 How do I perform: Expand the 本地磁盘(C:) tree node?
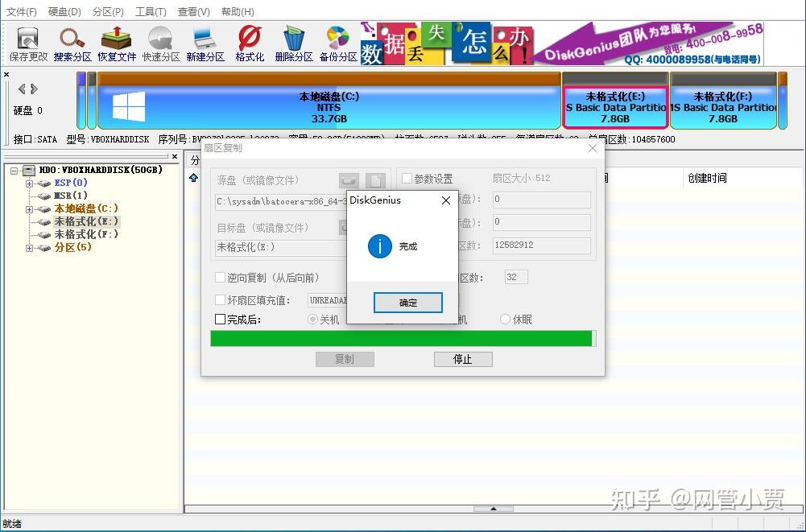point(31,208)
